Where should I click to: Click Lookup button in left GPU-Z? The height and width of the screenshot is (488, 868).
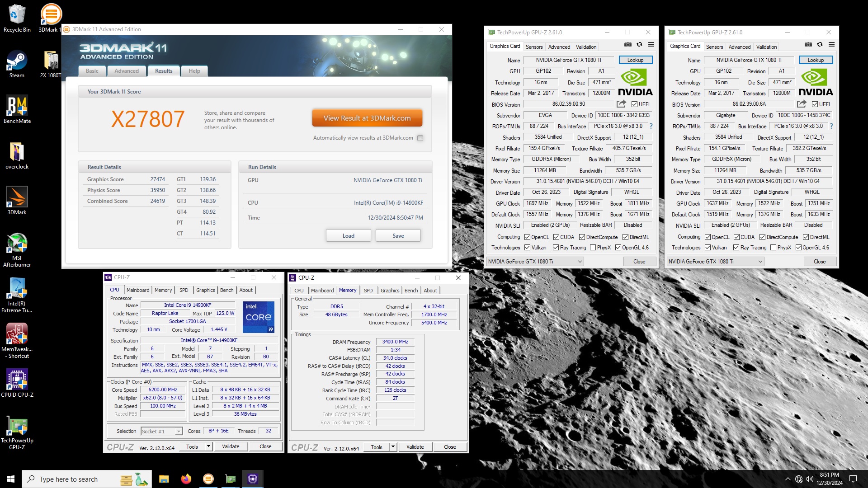635,60
